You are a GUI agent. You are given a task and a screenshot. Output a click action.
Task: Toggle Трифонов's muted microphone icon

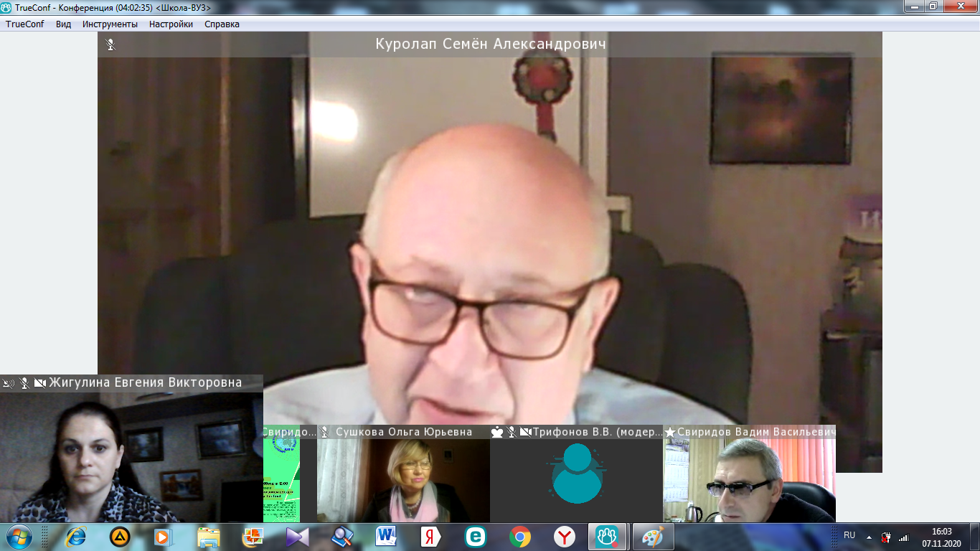[512, 432]
